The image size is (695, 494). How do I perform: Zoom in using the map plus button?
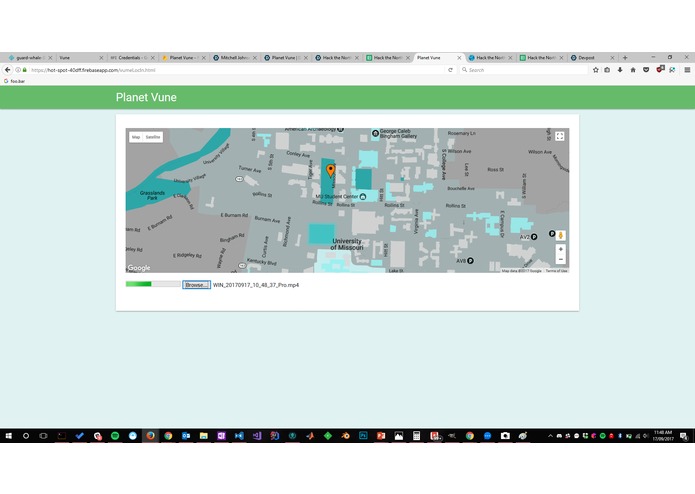560,249
